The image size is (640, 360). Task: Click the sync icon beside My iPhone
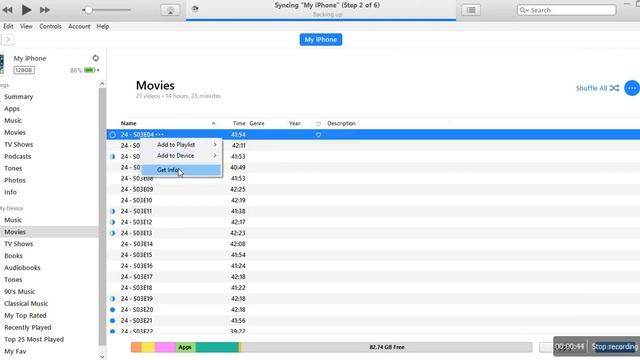96,58
